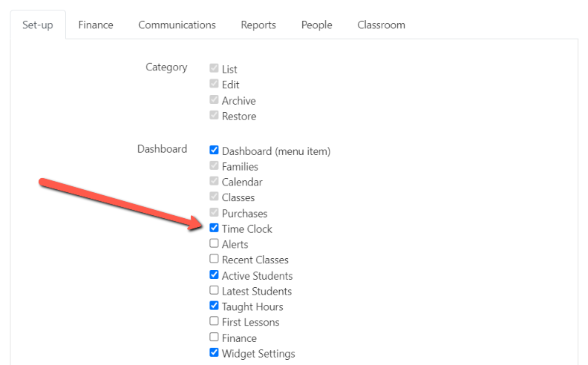Tick the Recent Classes checkbox
The height and width of the screenshot is (365, 588).
pos(214,259)
